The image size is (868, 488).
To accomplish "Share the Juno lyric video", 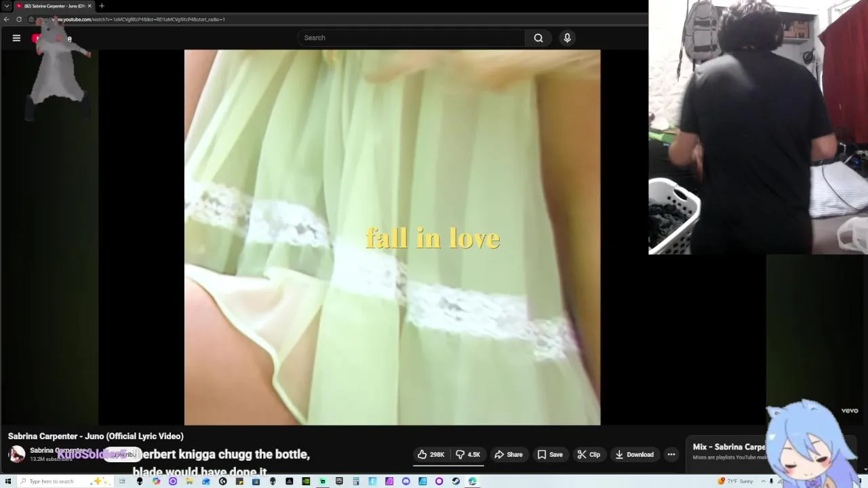I will click(508, 455).
